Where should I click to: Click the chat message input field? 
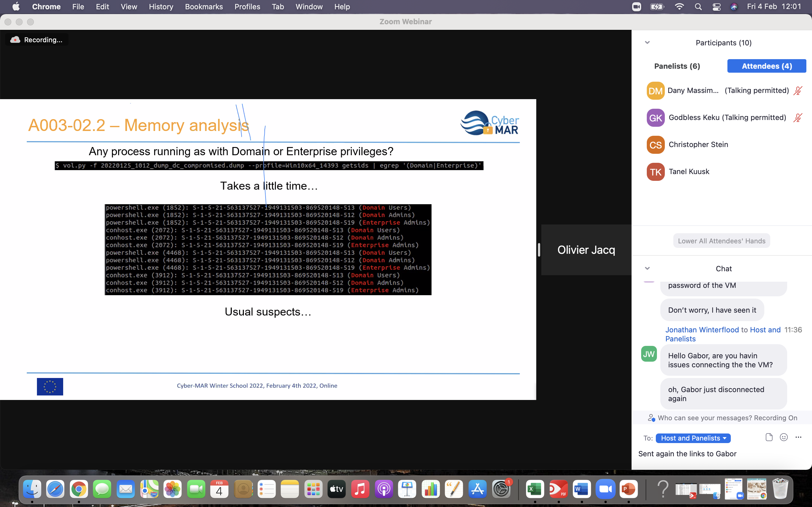coord(721,454)
